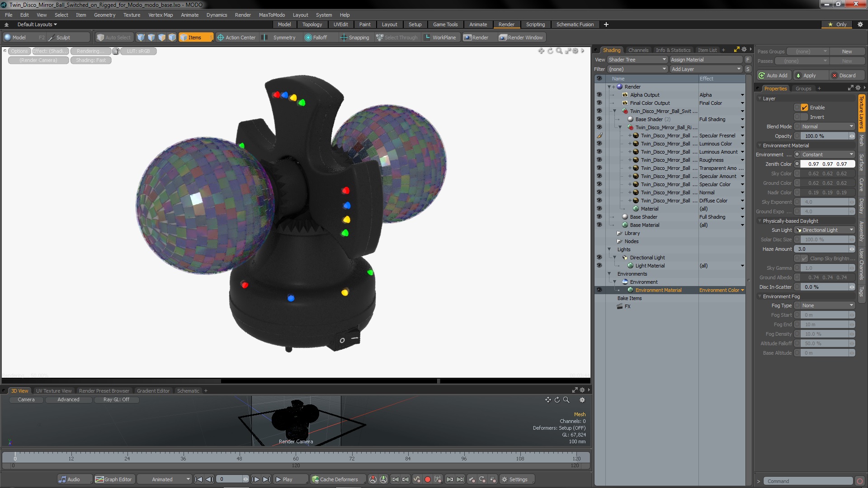
Task: Open Channels tab in panel
Action: pyautogui.click(x=638, y=50)
